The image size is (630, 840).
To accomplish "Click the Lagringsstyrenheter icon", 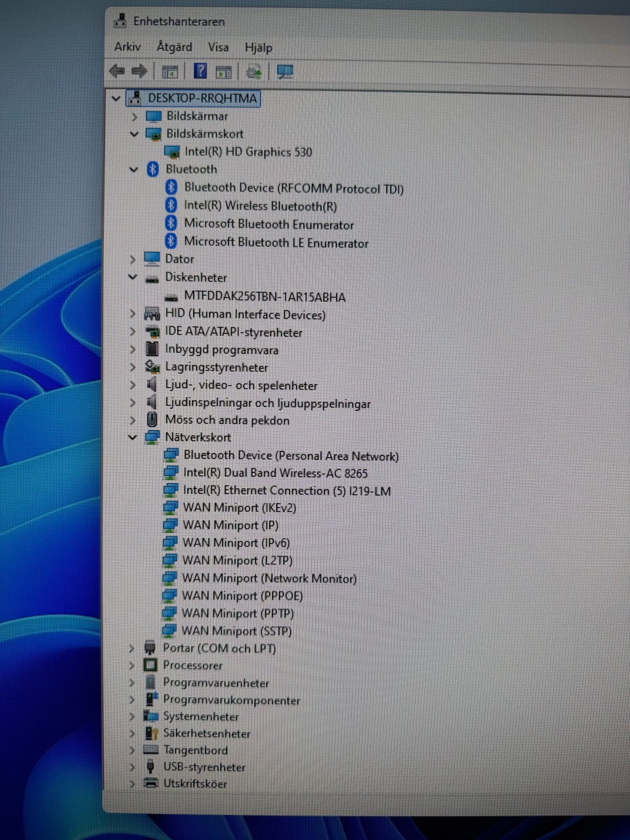I will click(152, 367).
